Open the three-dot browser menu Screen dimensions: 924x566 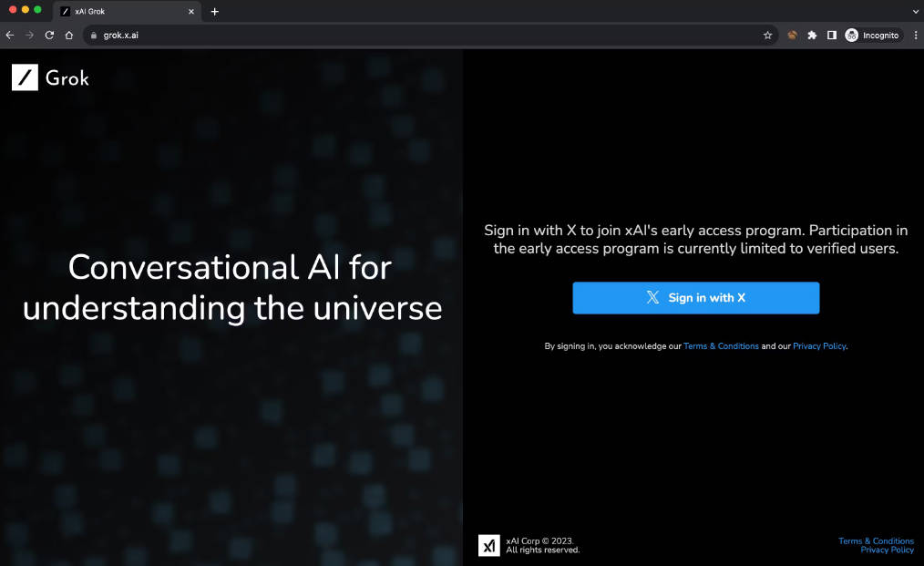pos(915,35)
